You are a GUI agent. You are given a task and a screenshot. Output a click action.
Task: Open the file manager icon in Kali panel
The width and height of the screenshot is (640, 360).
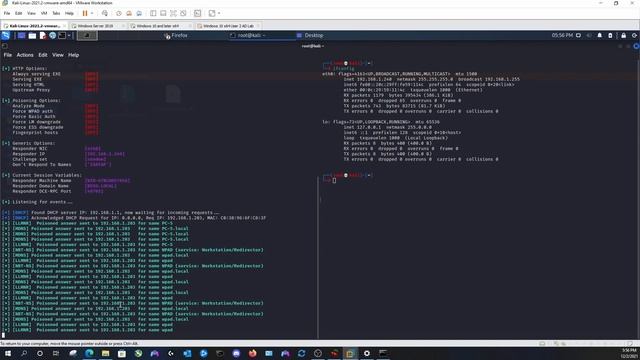(32, 36)
